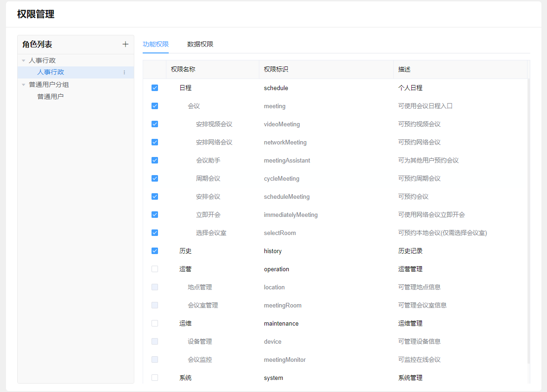547x392 pixels.
Task: Uncheck the 日程 schedule permission
Action: (155, 88)
